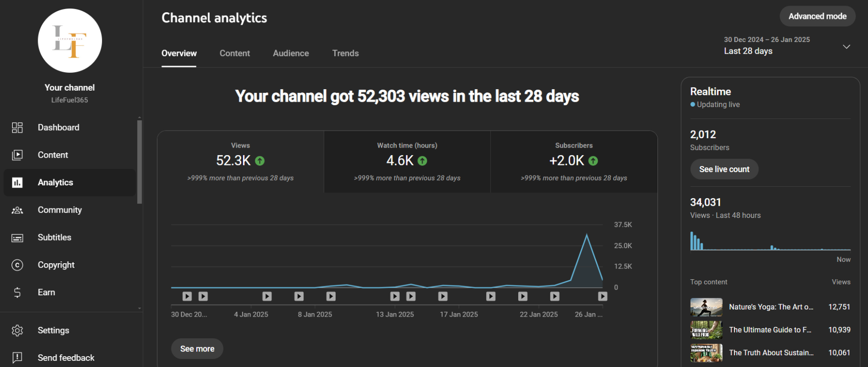
Task: Open Earn via the dollar icon
Action: click(17, 292)
